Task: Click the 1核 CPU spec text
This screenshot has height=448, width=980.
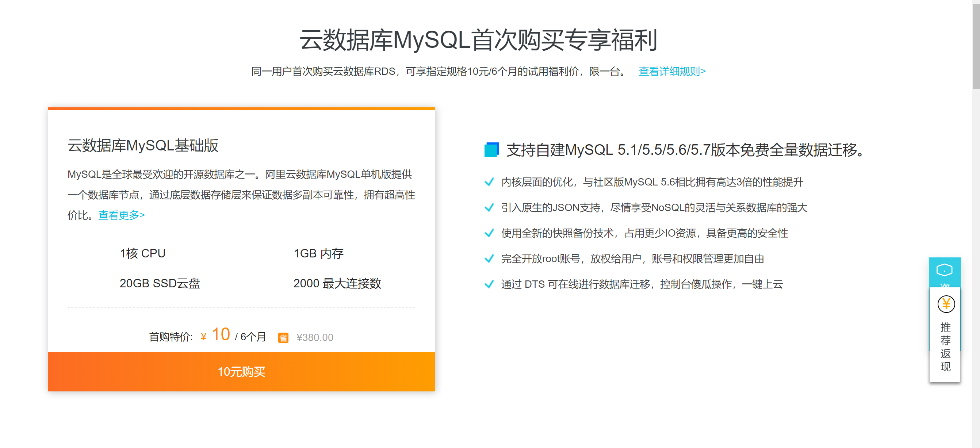Action: click(x=143, y=253)
